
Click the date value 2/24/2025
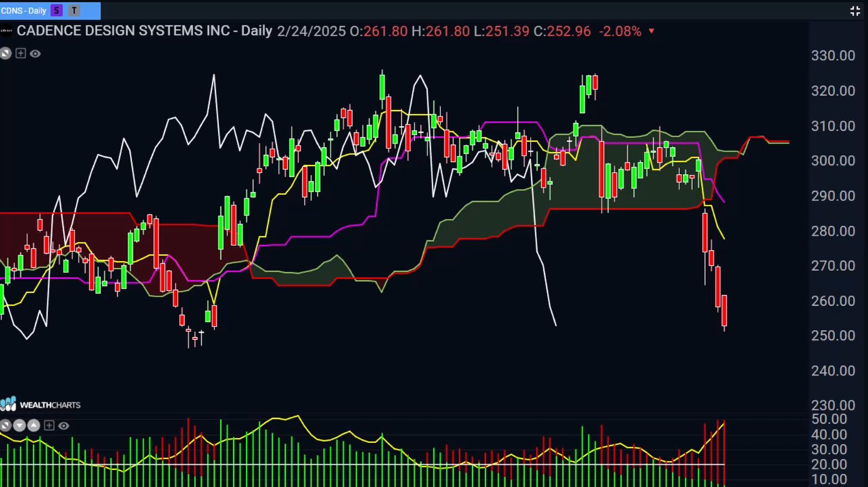tap(311, 32)
